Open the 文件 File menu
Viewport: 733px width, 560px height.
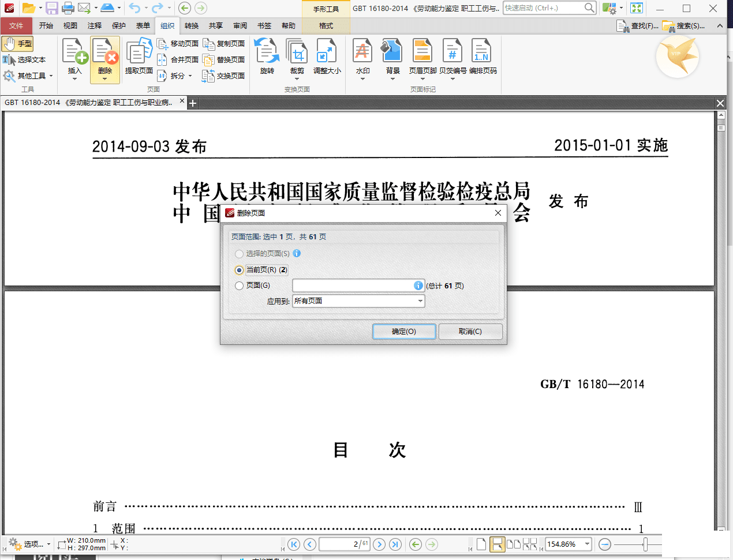tap(16, 26)
